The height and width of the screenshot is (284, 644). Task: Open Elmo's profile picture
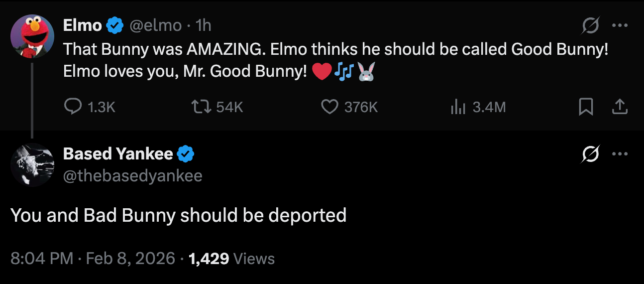tap(32, 36)
